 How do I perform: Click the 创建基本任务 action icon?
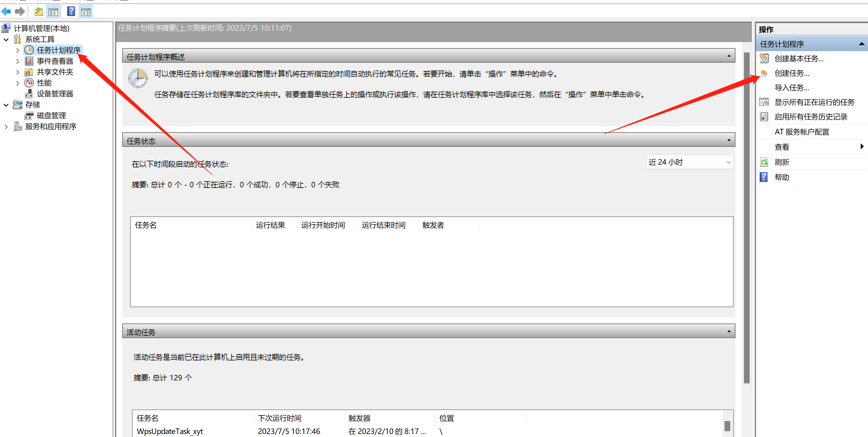(764, 58)
